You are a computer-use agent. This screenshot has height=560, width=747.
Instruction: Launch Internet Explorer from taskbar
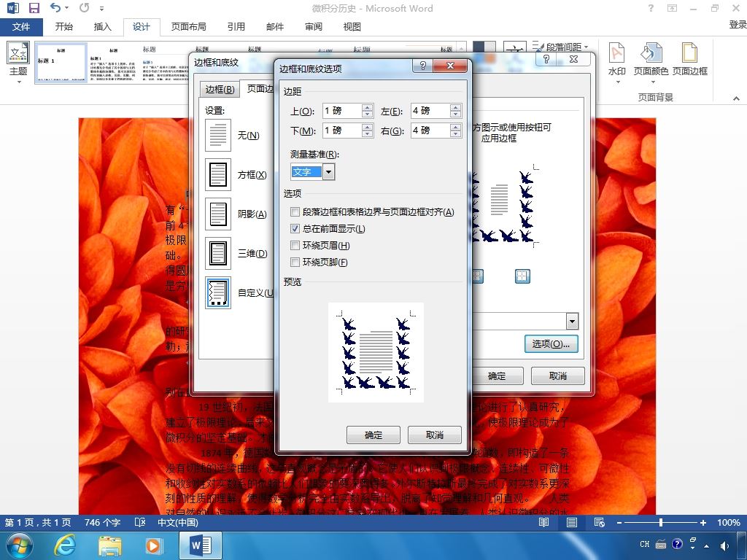[x=65, y=545]
